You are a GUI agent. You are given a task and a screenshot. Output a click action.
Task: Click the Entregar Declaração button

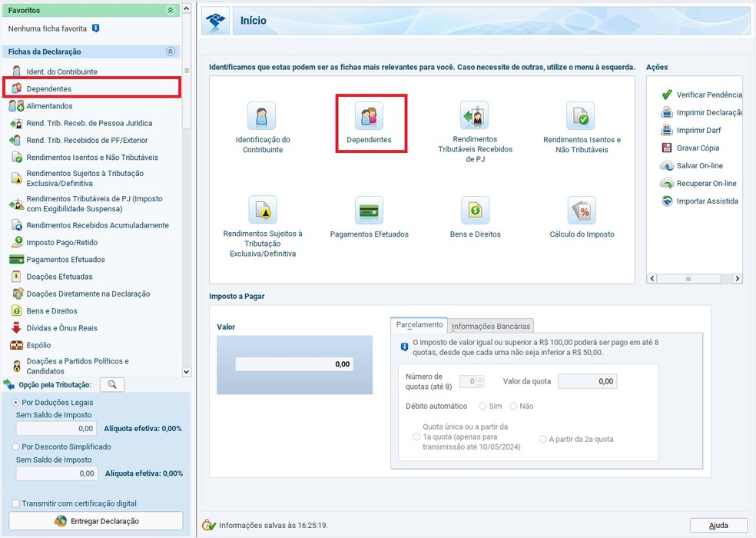96,521
